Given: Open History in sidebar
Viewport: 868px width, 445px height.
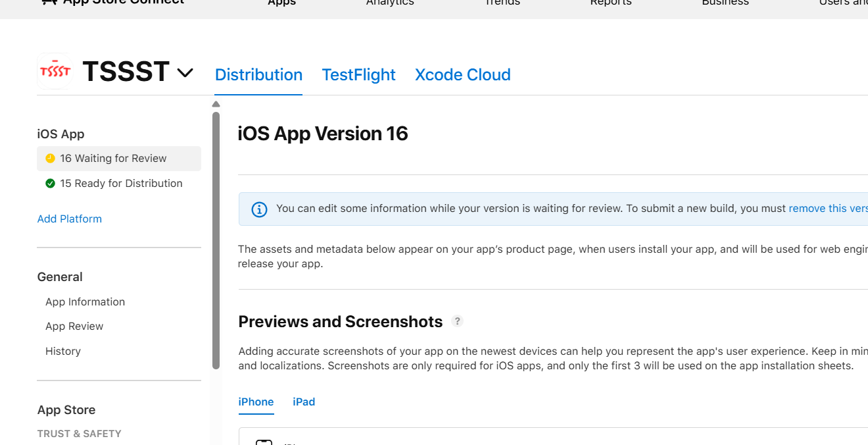Looking at the screenshot, I should pos(63,352).
